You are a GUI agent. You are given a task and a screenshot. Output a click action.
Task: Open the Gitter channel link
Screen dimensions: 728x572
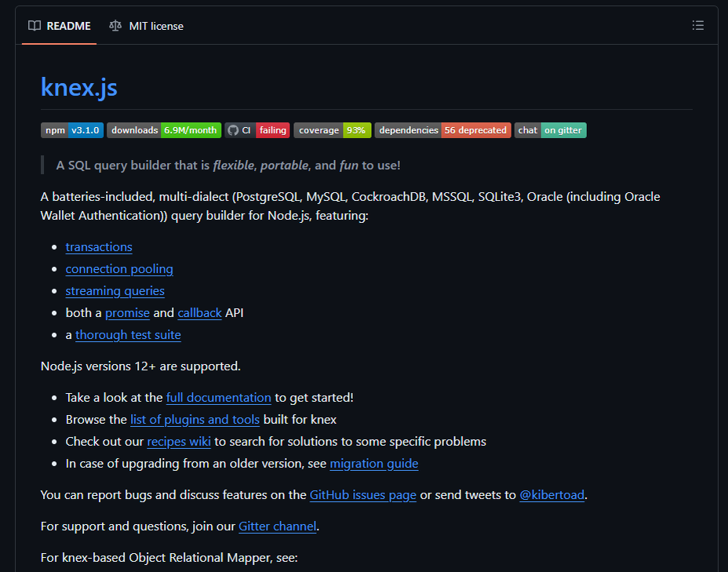pyautogui.click(x=278, y=526)
